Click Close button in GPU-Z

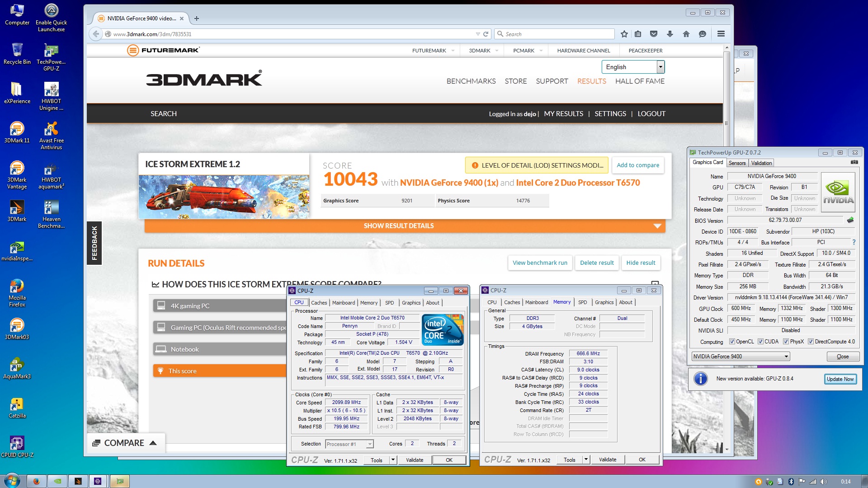(x=843, y=357)
